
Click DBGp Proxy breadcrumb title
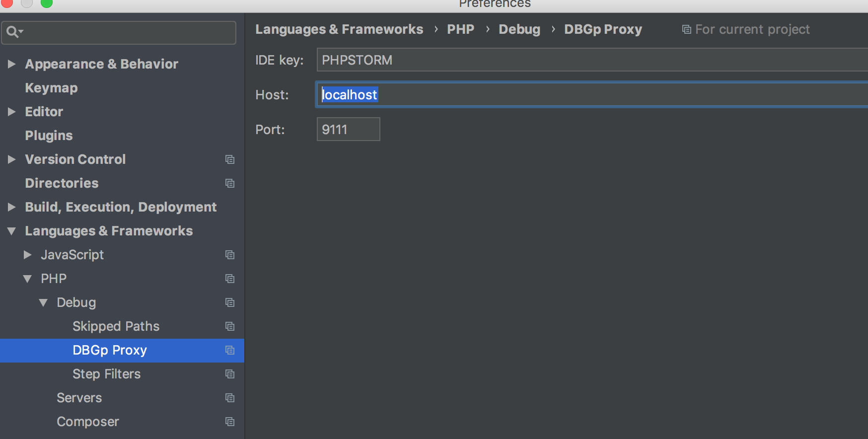point(603,29)
